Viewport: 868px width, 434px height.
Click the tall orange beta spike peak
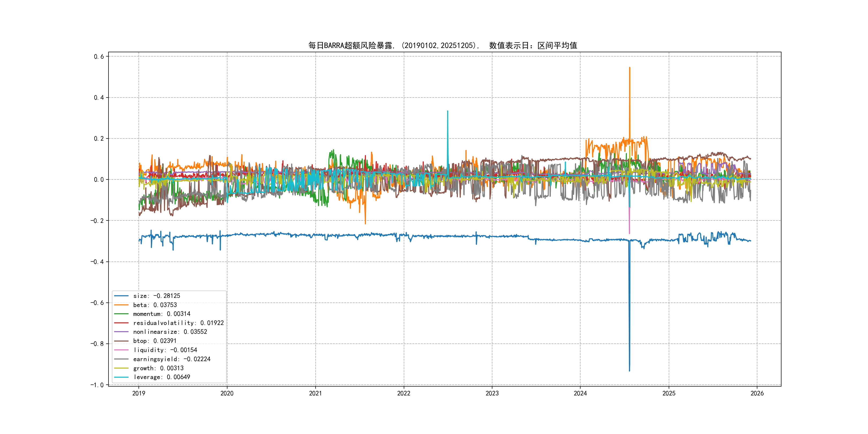pos(630,68)
